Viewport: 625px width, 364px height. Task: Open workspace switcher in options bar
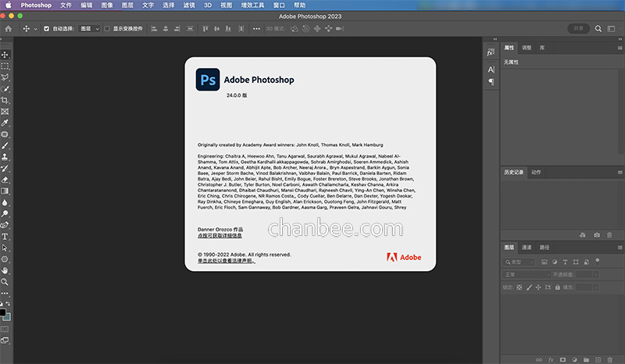(611, 29)
